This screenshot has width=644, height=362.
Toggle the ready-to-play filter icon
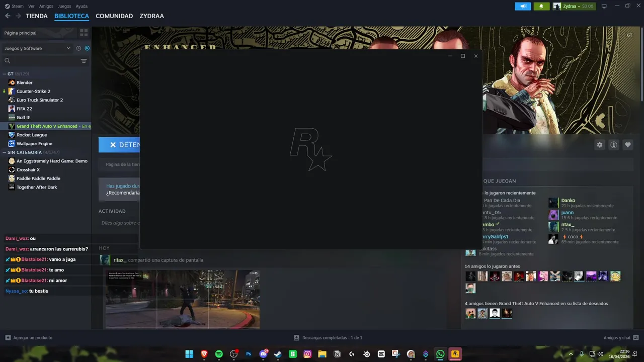[x=87, y=48]
